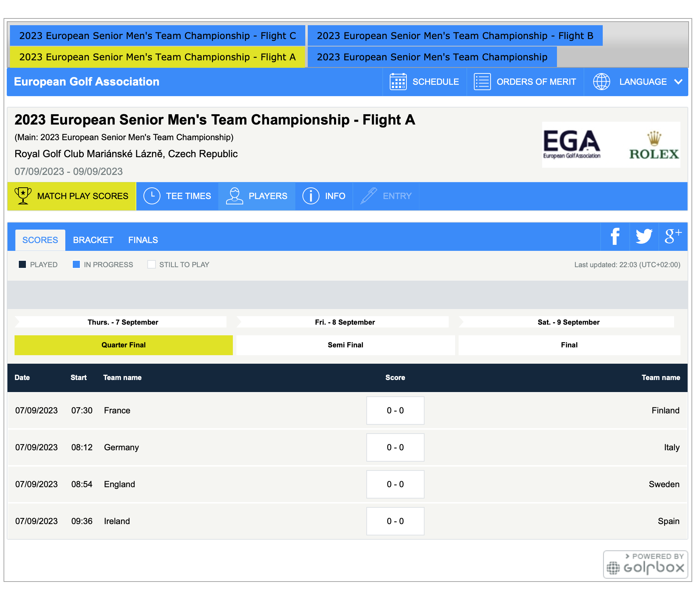Share on Twitter icon

(x=644, y=237)
